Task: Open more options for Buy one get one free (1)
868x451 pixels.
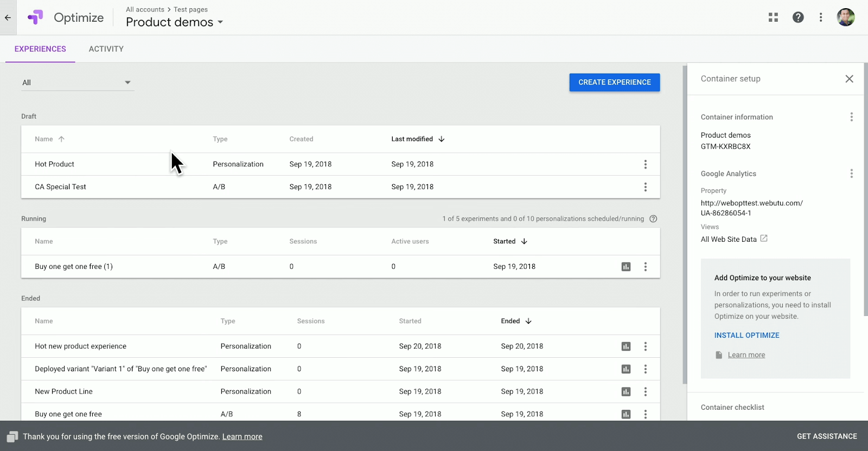Action: tap(645, 267)
